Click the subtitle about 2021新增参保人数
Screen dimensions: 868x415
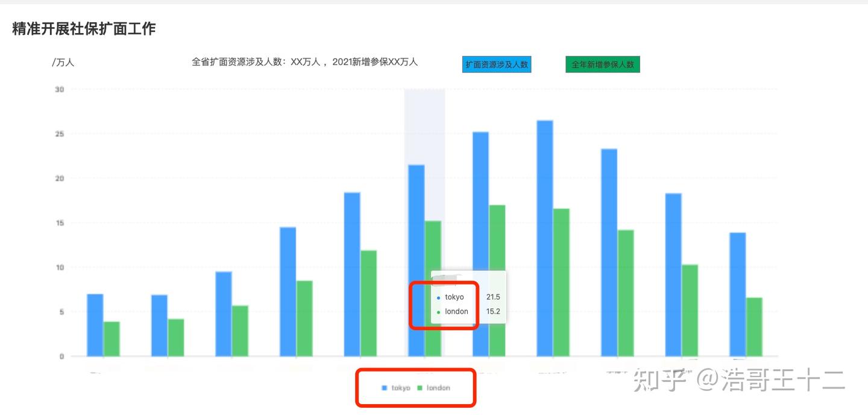pyautogui.click(x=304, y=62)
